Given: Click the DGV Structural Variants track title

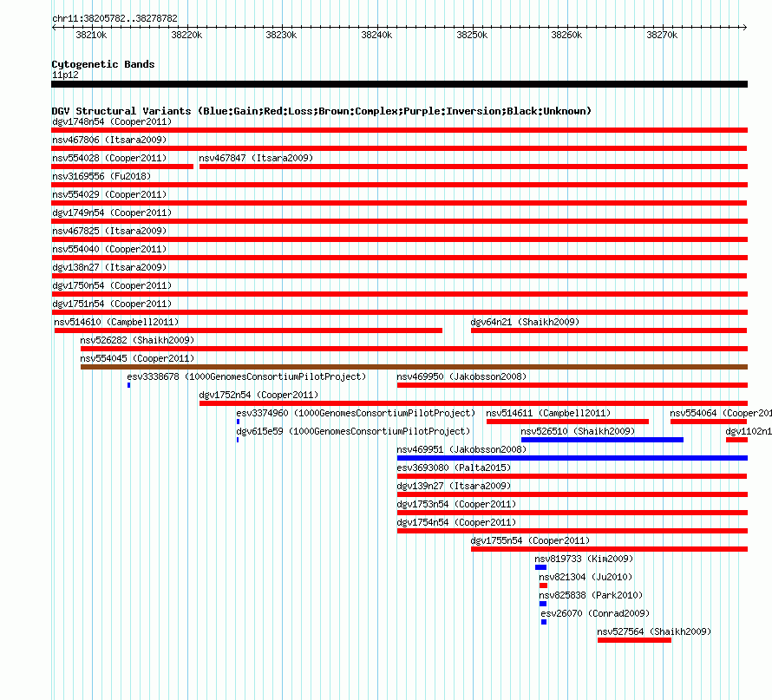Looking at the screenshot, I should click(322, 111).
